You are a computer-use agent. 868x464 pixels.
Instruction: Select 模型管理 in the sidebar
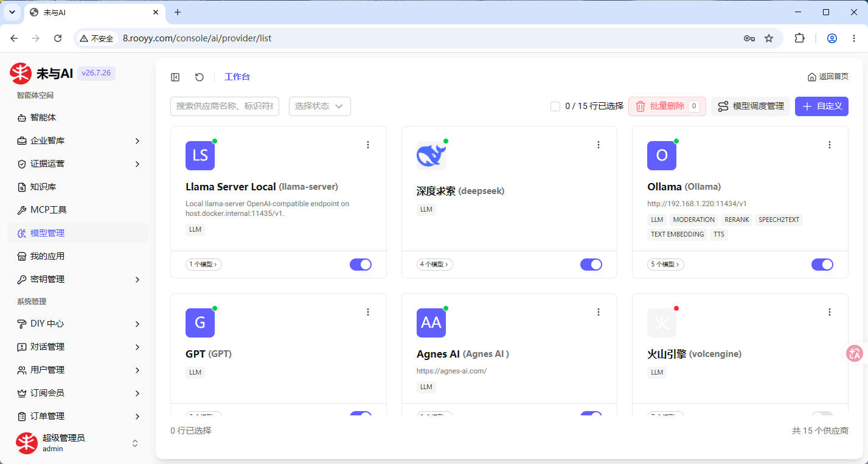78,233
